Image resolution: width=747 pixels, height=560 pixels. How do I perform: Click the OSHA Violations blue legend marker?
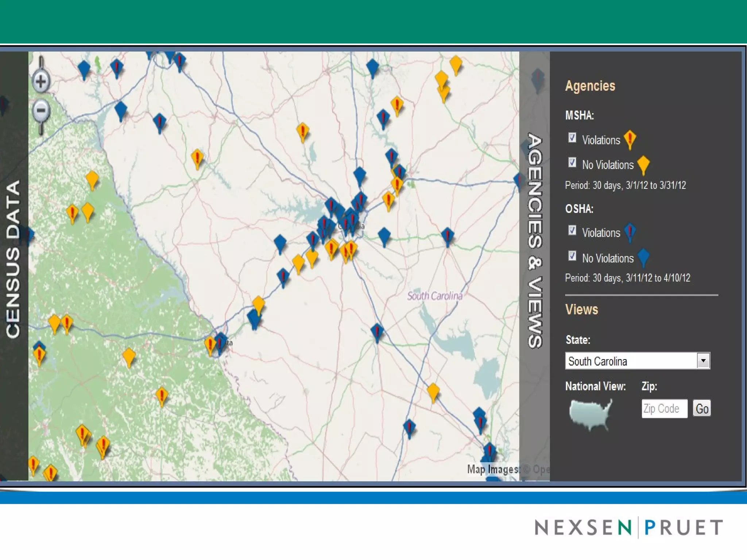pos(630,232)
